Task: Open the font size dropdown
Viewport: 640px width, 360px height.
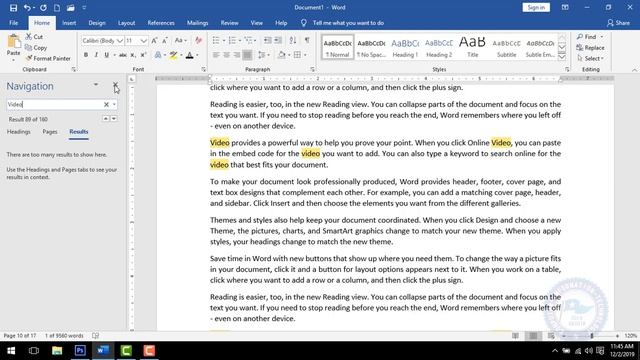Action: point(143,41)
